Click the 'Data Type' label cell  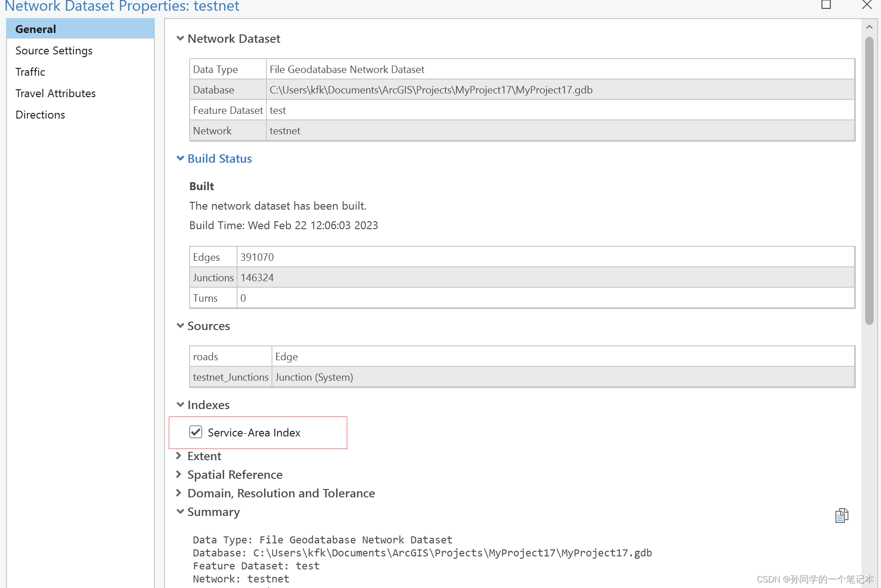(x=228, y=69)
